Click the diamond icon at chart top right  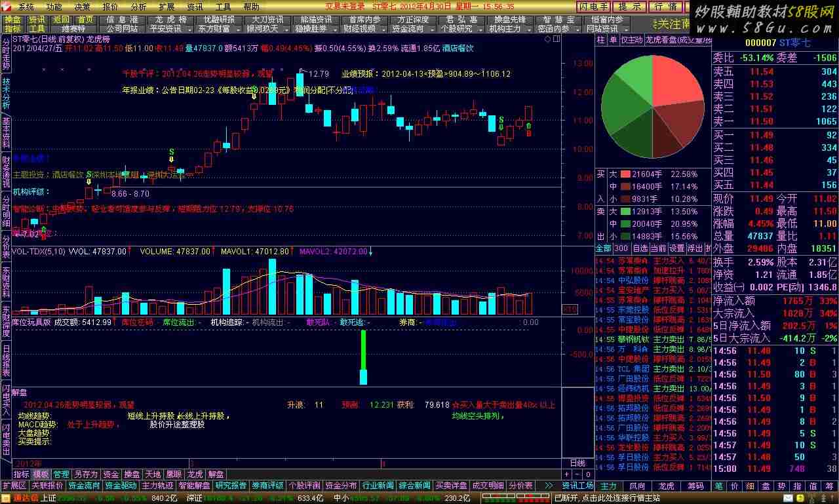click(548, 39)
